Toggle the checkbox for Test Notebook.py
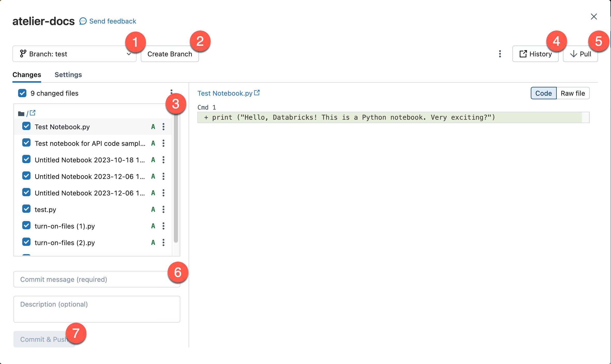The image size is (611, 364). (26, 126)
